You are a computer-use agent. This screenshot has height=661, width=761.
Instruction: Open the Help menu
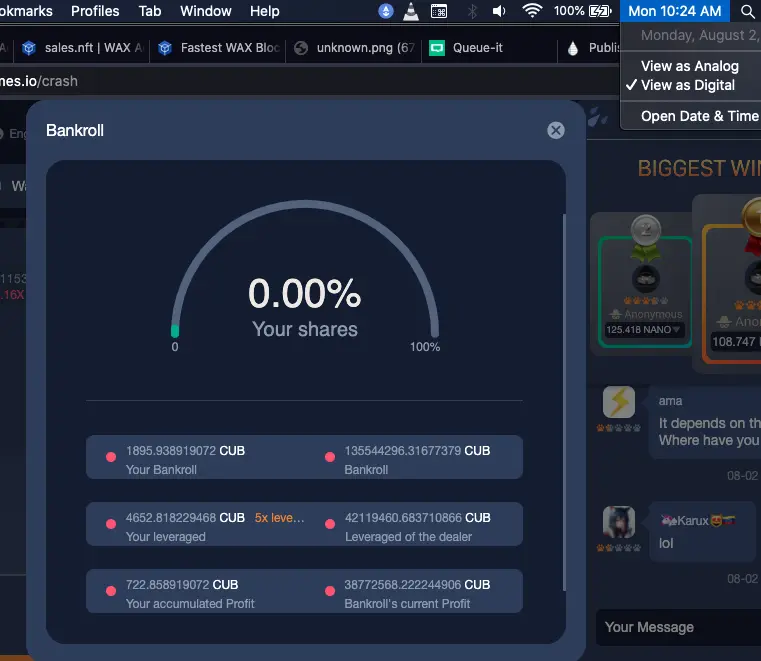pos(265,11)
